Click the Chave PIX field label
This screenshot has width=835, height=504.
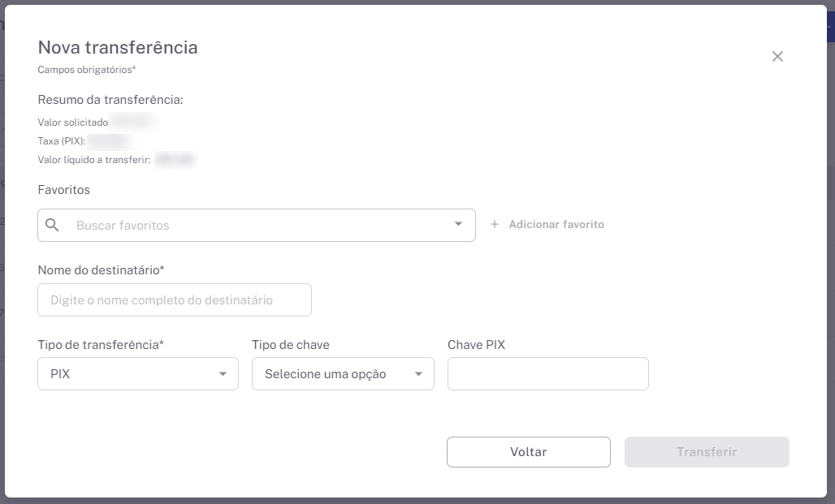click(476, 345)
